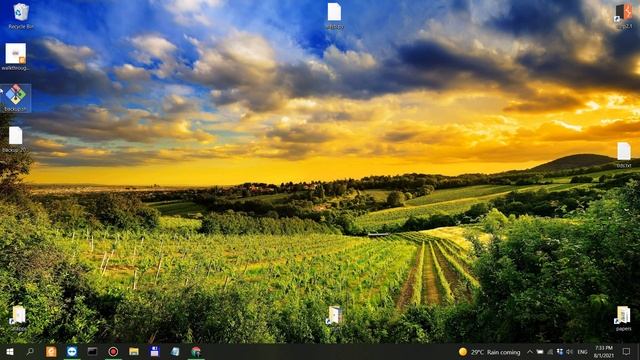This screenshot has height=360, width=640.
Task: Open the black console window taskbar icon
Action: (92, 351)
